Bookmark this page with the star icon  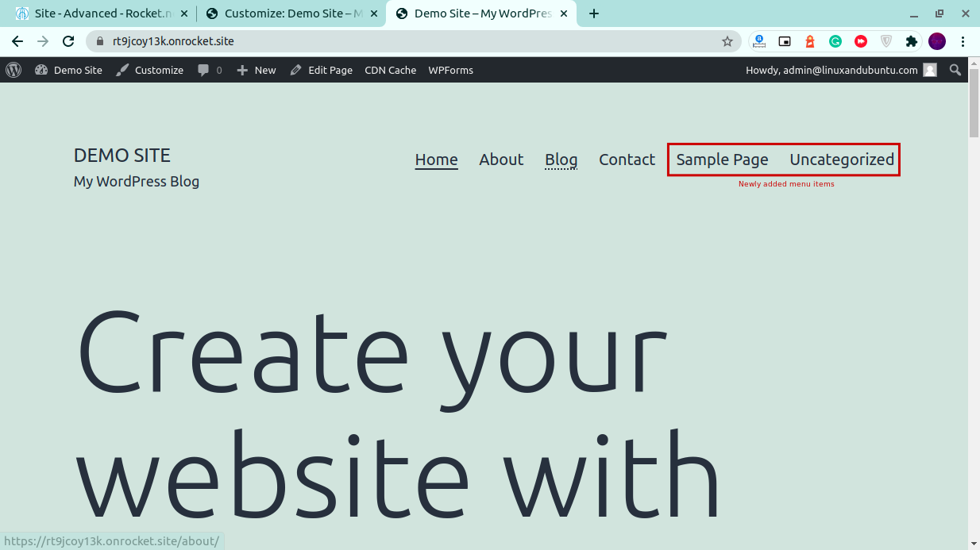click(x=727, y=41)
